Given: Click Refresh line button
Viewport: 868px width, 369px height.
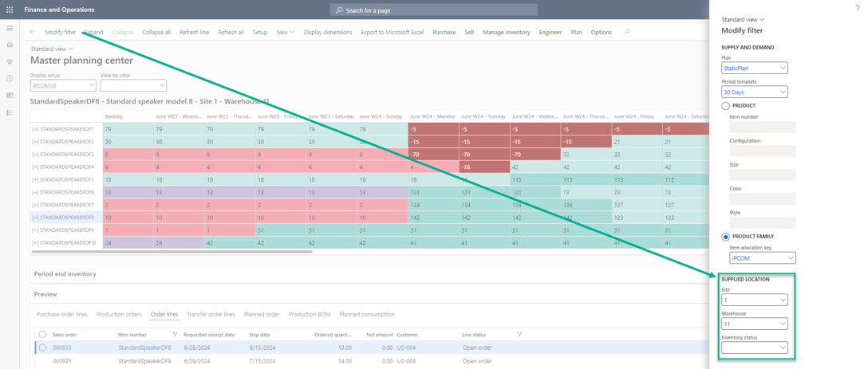Looking at the screenshot, I should 195,32.
